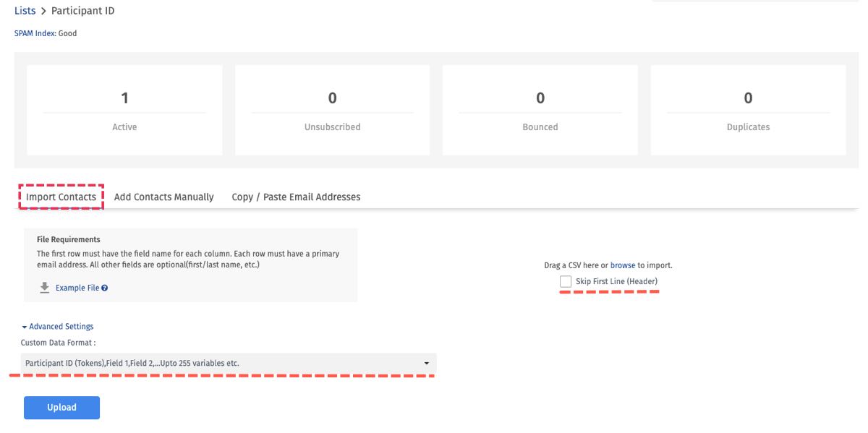868x433 pixels.
Task: Select the Bounced statistics card
Action: [540, 110]
